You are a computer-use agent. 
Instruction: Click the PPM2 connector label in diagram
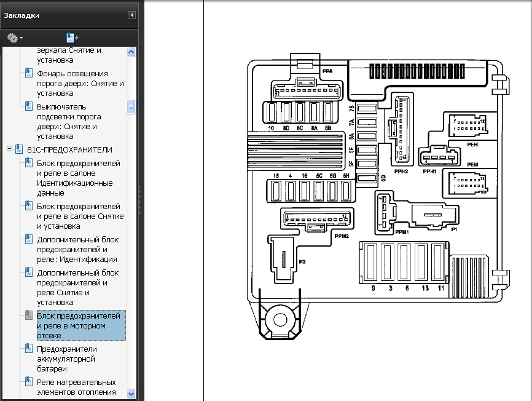click(342, 236)
